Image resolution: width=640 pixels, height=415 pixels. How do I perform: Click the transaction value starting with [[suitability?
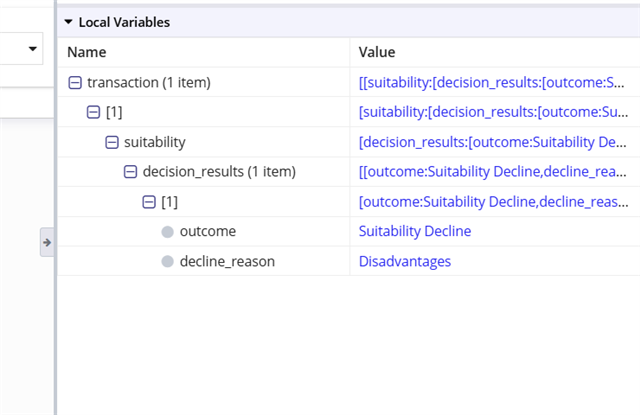[x=491, y=83]
